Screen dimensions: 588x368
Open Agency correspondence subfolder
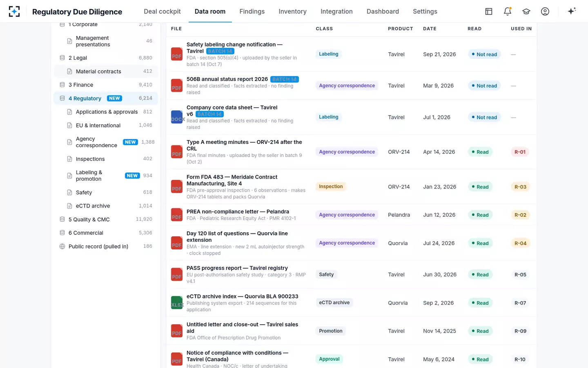tap(106, 142)
